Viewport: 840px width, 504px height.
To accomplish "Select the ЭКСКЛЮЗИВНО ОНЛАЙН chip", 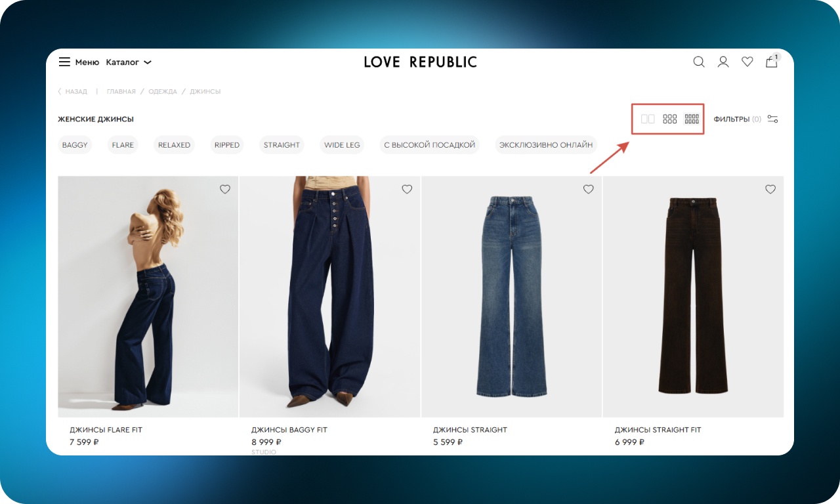I will point(546,145).
